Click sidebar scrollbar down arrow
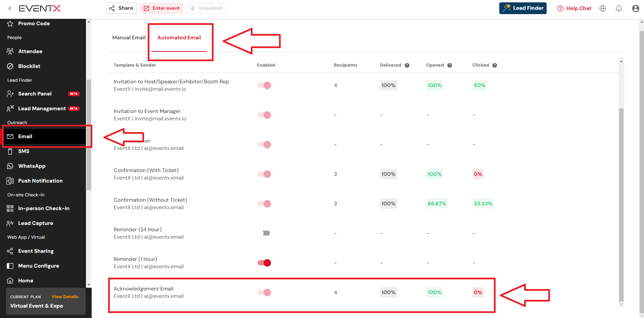Image resolution: width=644 pixels, height=318 pixels. pyautogui.click(x=89, y=285)
